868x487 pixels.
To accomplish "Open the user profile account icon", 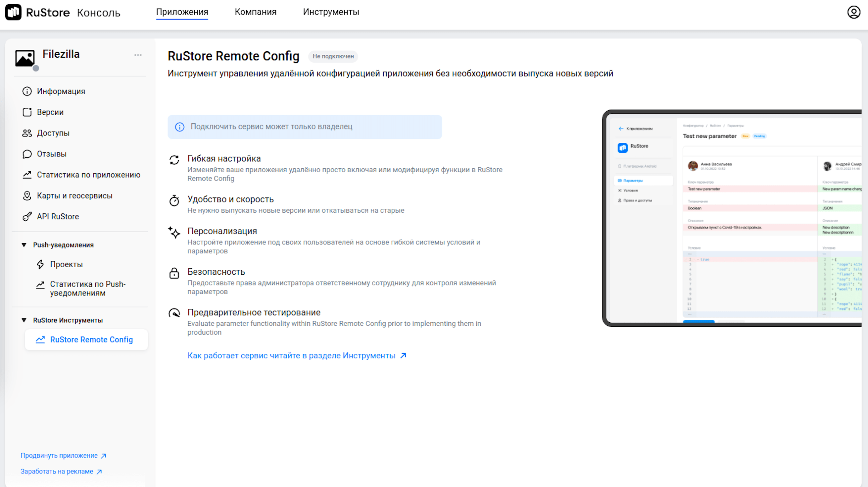I will pyautogui.click(x=853, y=12).
